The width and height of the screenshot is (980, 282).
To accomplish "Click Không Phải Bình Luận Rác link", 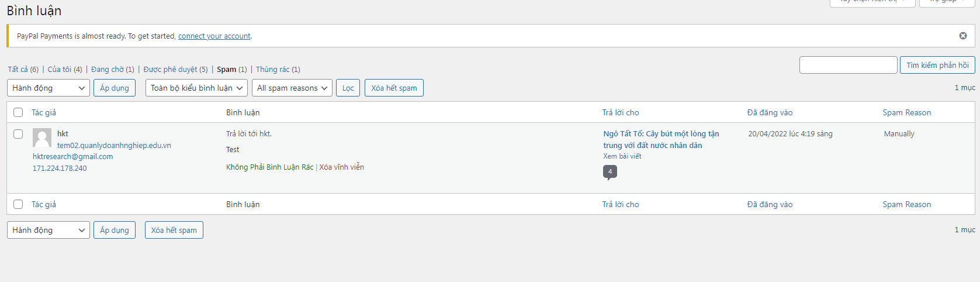I will [269, 167].
